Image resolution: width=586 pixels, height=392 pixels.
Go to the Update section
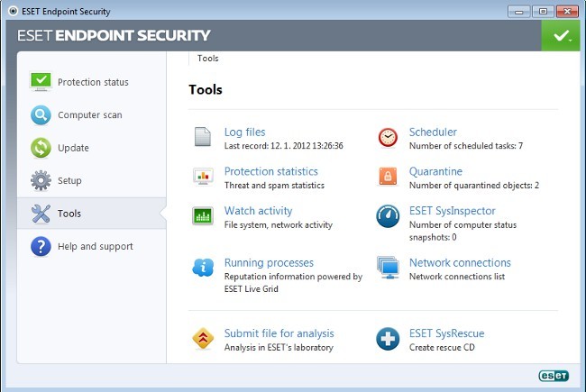(73, 148)
